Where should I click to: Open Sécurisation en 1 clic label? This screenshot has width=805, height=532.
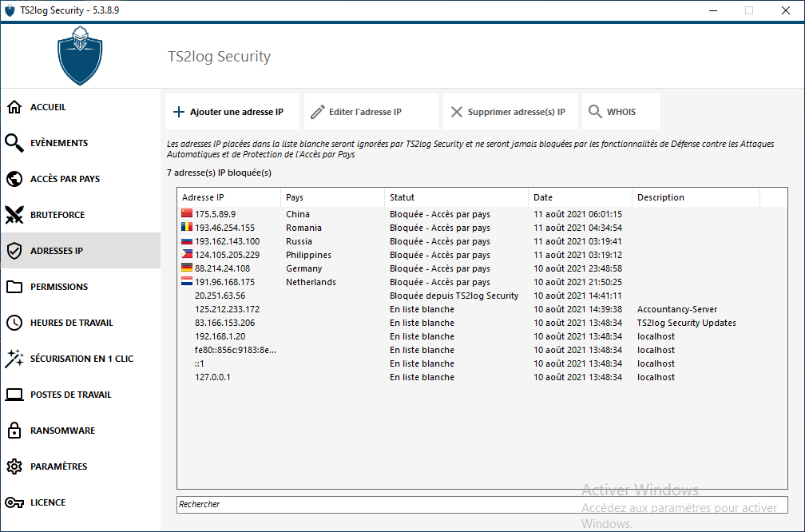click(81, 359)
